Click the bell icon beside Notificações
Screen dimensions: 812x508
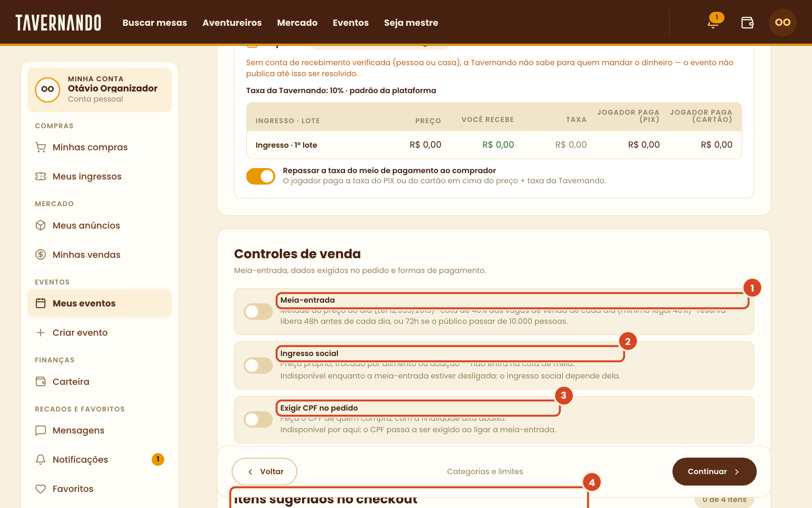point(41,459)
